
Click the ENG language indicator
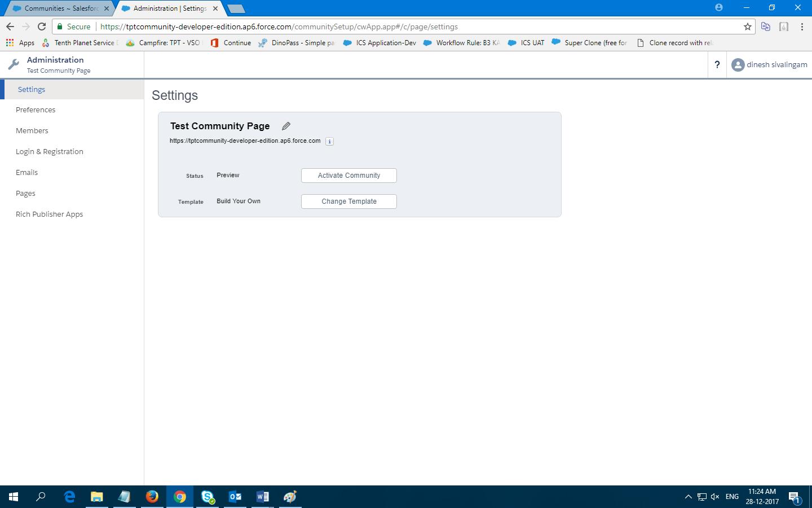click(x=732, y=497)
